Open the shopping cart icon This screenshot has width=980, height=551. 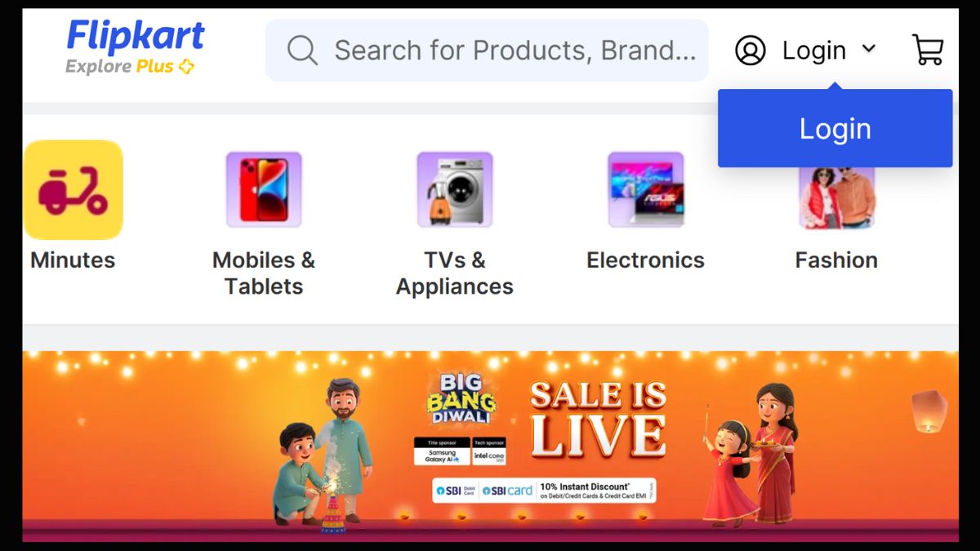(928, 50)
